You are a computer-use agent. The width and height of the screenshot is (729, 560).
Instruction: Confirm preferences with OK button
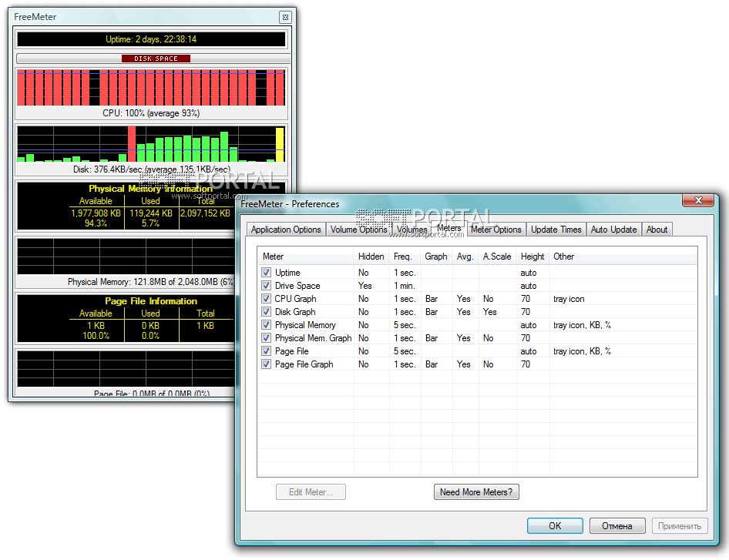(555, 526)
